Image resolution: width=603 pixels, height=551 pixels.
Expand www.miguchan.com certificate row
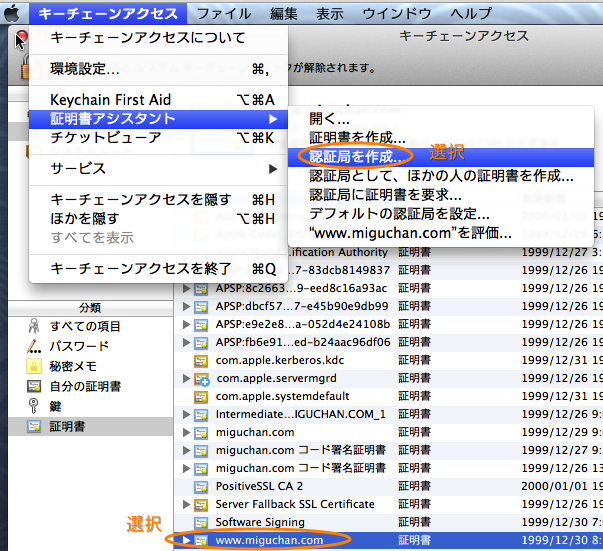[x=187, y=540]
